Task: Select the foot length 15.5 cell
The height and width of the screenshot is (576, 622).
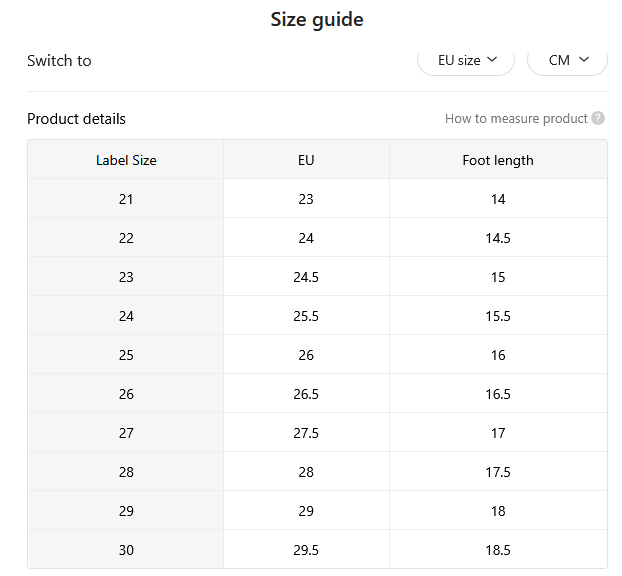Action: point(498,316)
